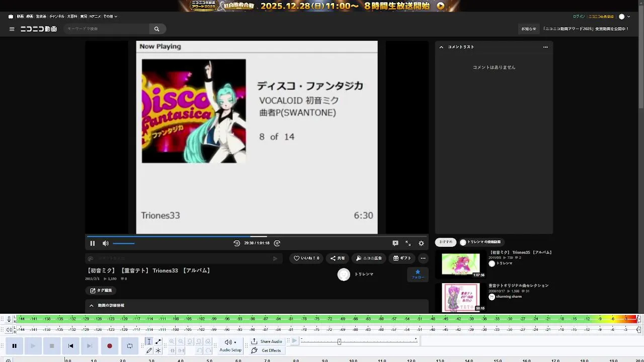Skip to Start in audio editor
This screenshot has height=362, width=644.
(71, 346)
